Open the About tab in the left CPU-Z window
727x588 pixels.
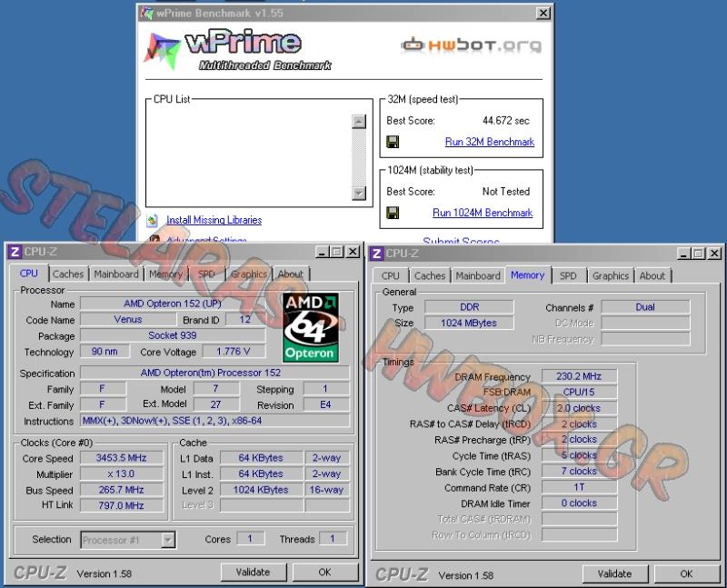pyautogui.click(x=291, y=274)
